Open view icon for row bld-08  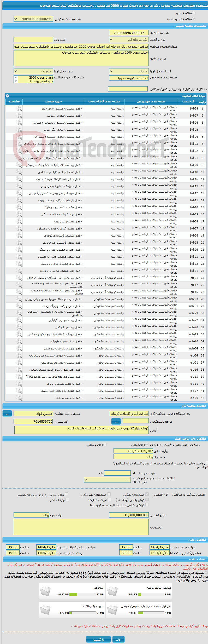(x=19, y=221)
